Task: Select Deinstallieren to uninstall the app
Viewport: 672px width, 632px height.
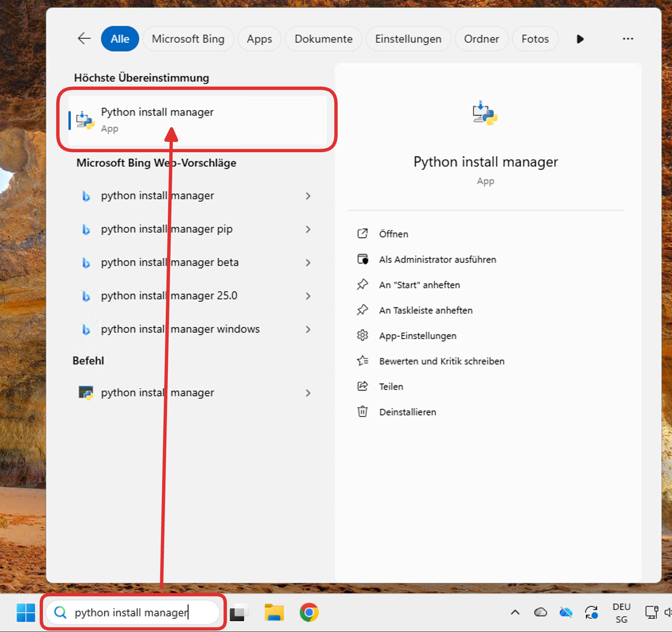Action: click(407, 412)
